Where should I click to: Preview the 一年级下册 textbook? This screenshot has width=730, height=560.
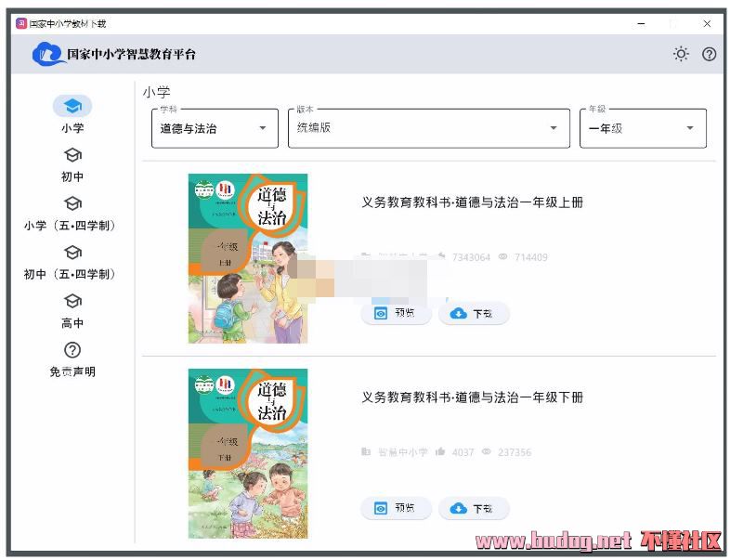[396, 508]
